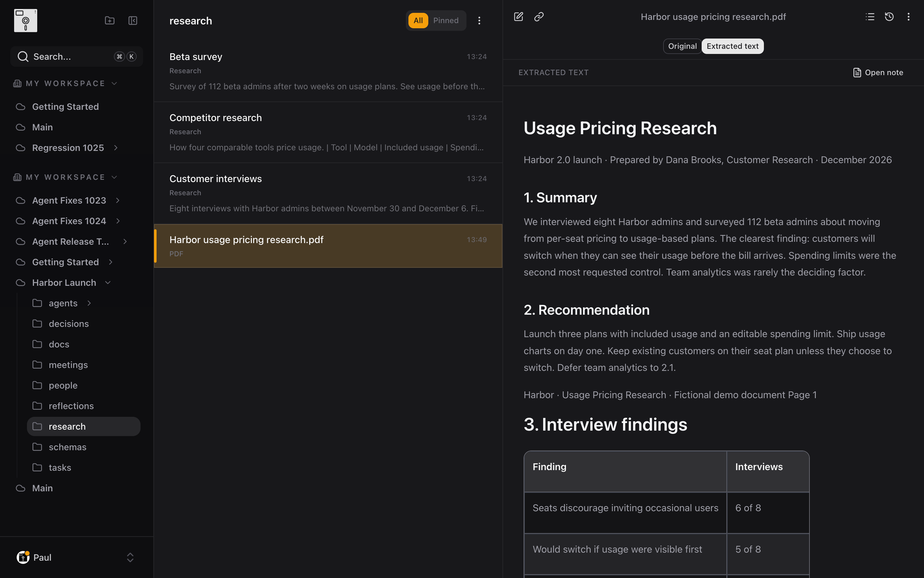Click cloud icon beside Regression 1025
The width and height of the screenshot is (924, 578).
[x=21, y=148]
